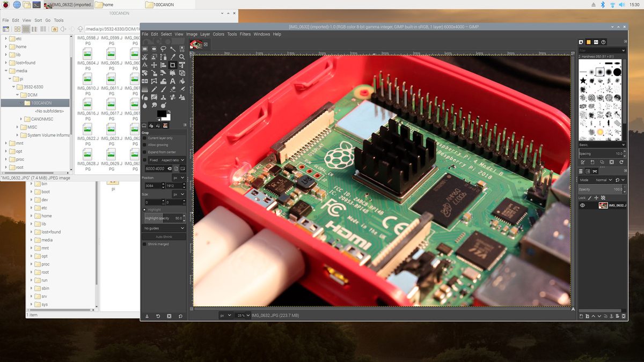The height and width of the screenshot is (362, 644).
Task: Select the Measure tool
Action: click(x=144, y=65)
